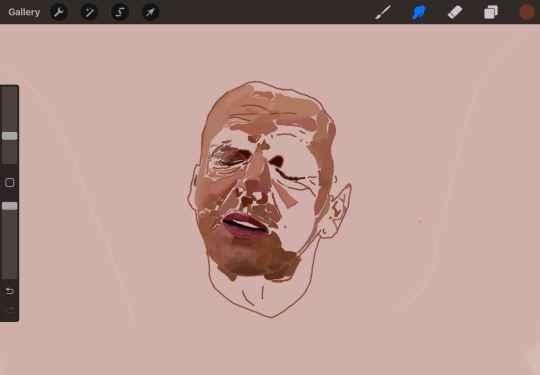540x375 pixels.
Task: Open the Layers panel
Action: click(x=491, y=12)
